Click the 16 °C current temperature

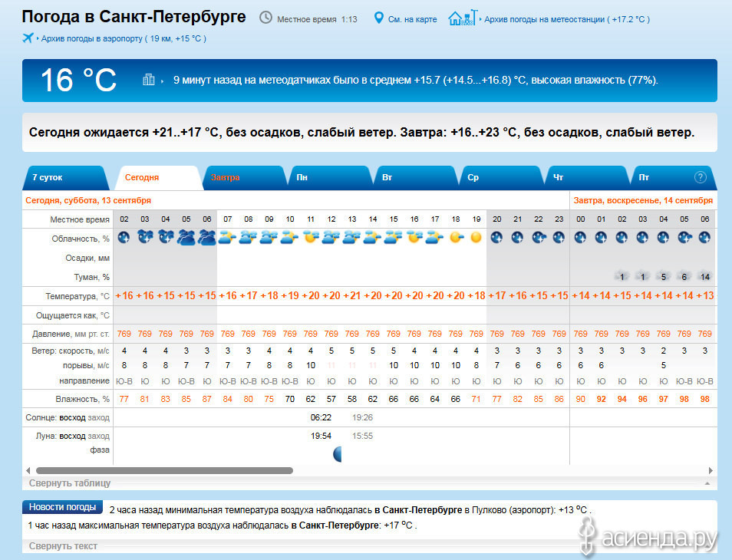coord(78,81)
